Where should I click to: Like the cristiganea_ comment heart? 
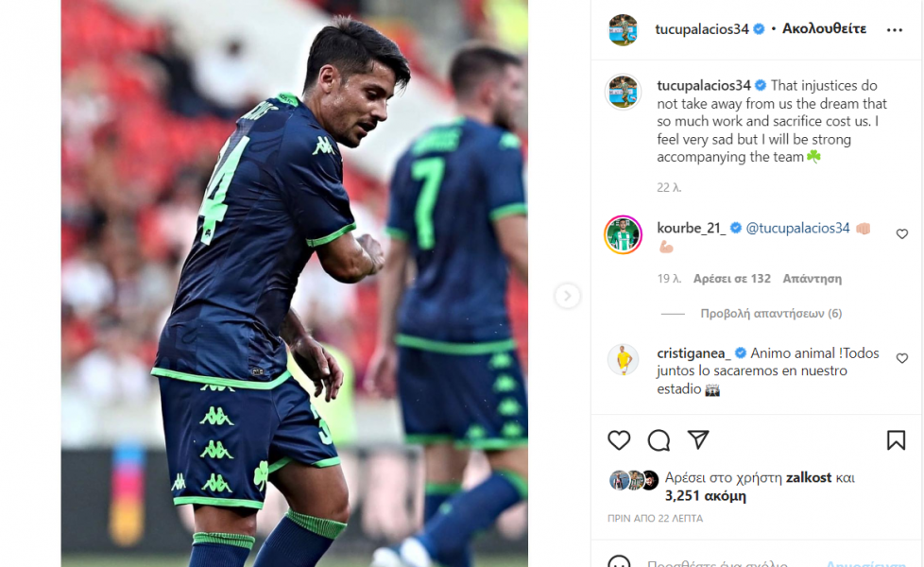(901, 358)
